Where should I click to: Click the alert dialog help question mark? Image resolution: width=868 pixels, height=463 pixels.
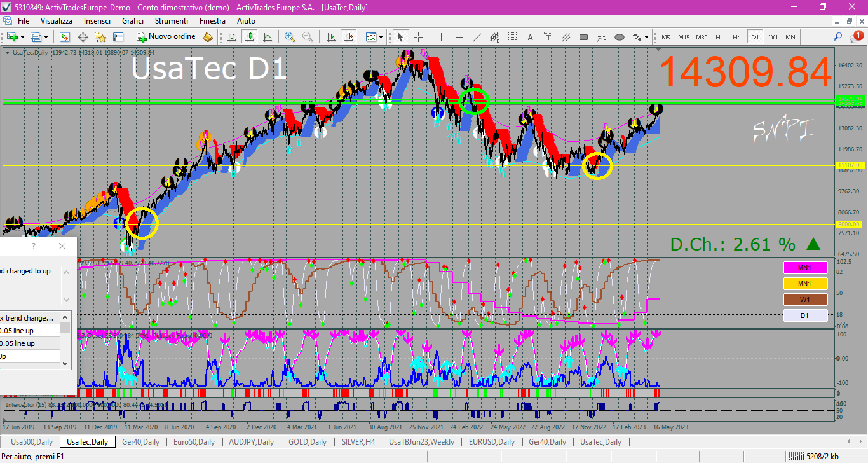34,246
